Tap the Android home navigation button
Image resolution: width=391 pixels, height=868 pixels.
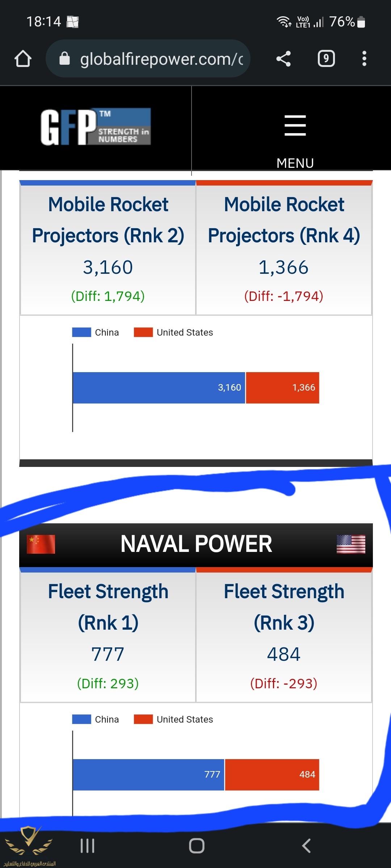197,846
